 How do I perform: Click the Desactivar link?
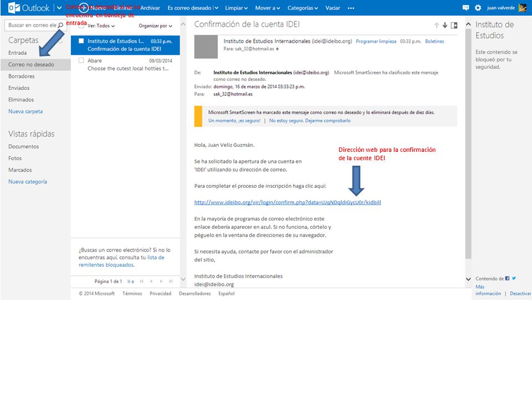[x=520, y=294]
